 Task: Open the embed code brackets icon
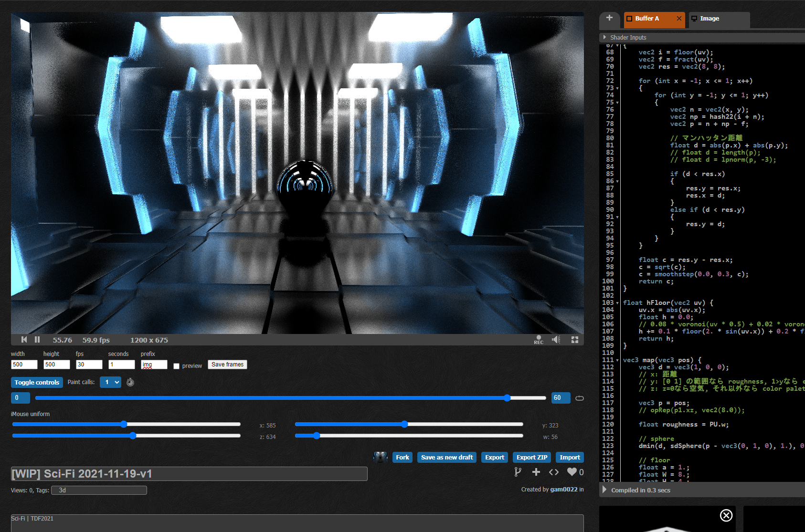click(554, 472)
